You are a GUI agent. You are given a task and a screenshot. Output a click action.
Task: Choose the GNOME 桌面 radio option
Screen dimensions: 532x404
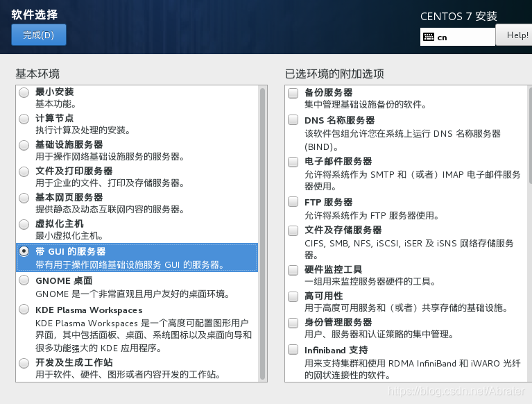[x=24, y=280]
